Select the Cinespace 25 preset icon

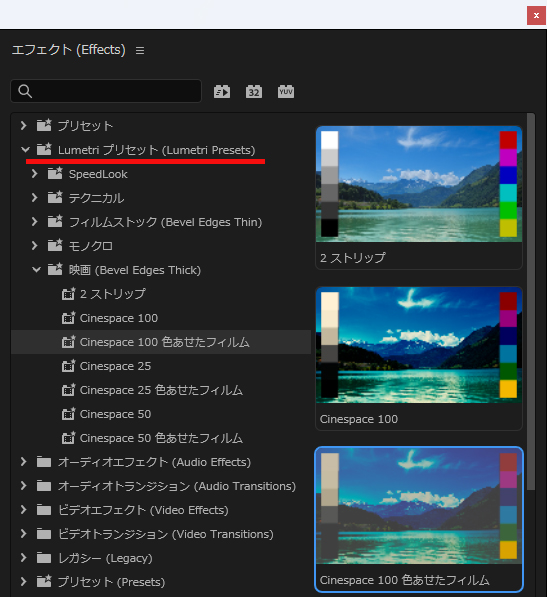[x=69, y=366]
